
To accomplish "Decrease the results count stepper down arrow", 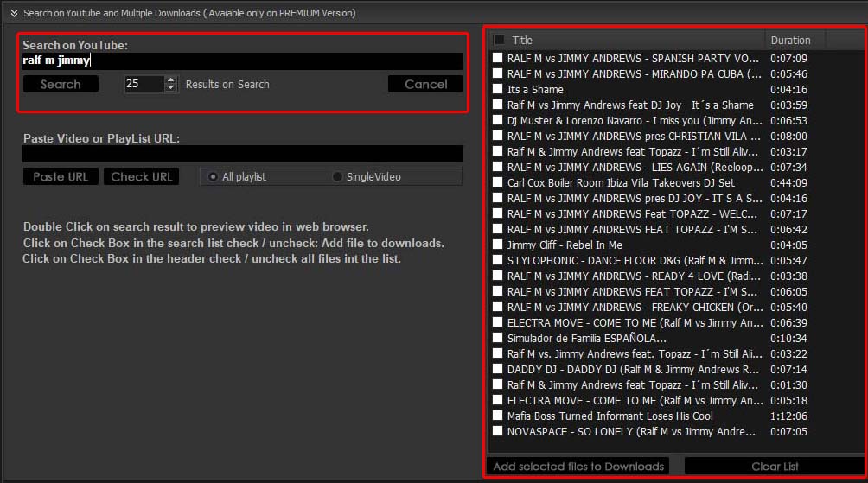I will point(171,88).
